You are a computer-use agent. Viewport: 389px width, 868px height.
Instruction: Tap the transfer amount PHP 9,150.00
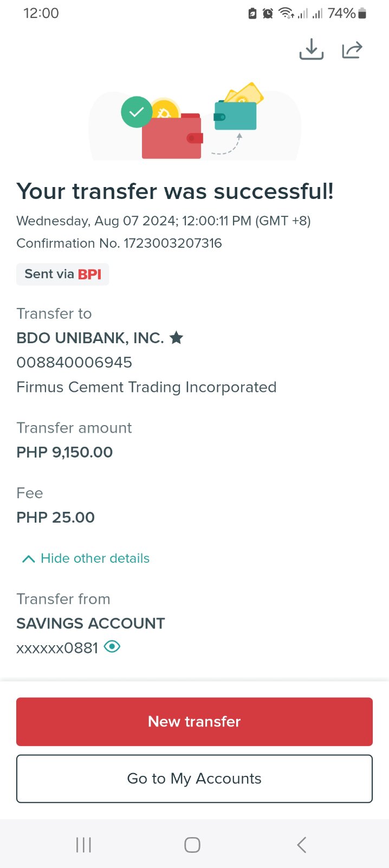64,452
